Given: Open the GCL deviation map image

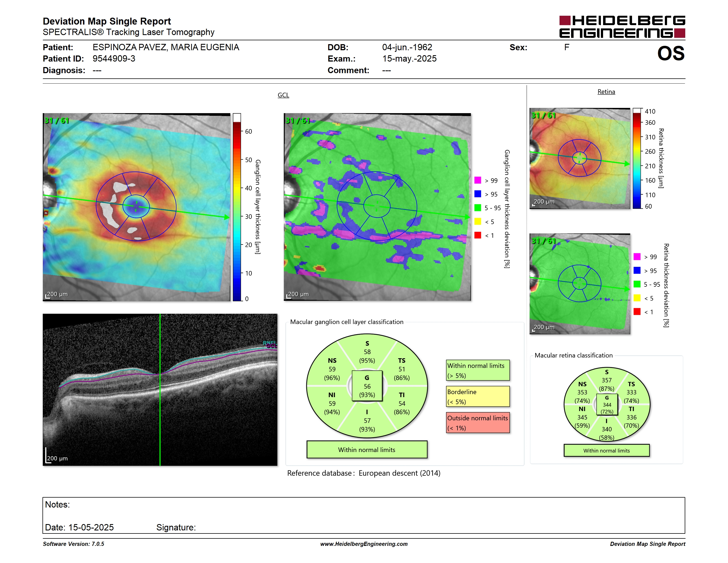Looking at the screenshot, I should click(x=377, y=207).
